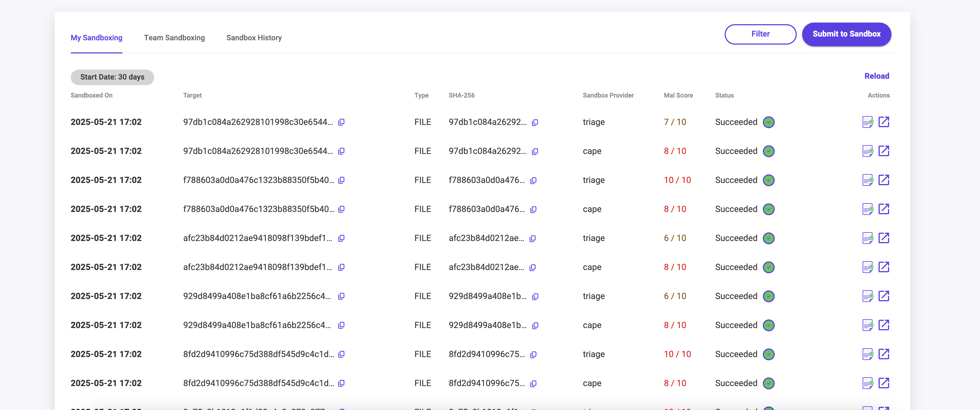Download report for 8fd2d94109 triage row

pos(868,354)
